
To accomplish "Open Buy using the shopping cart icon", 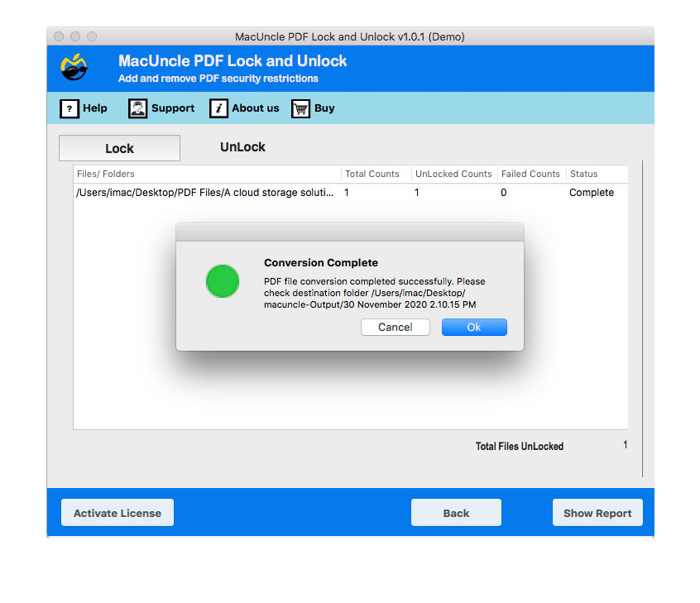I will tap(300, 108).
